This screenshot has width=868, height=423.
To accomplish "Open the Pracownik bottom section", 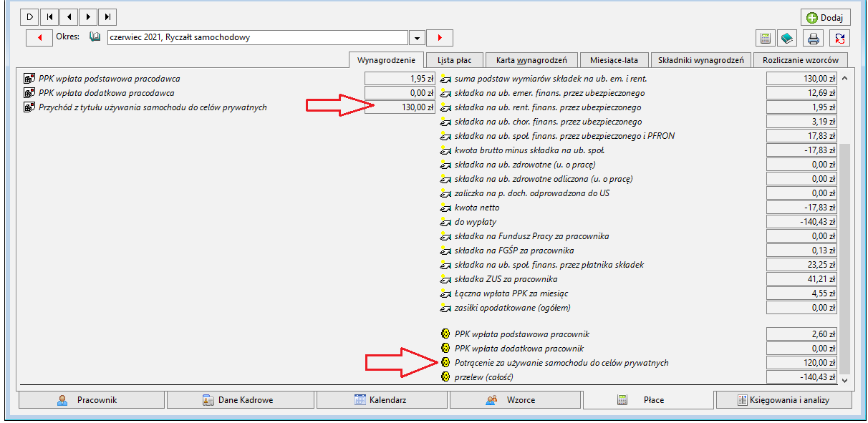I will click(87, 400).
